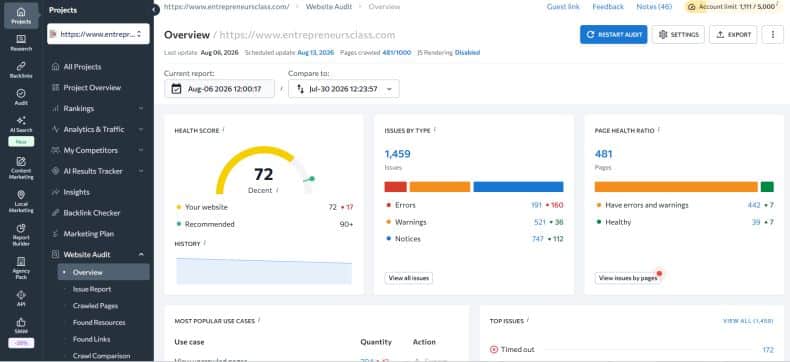Click the Most Popular Use Cases info icon

click(259, 320)
